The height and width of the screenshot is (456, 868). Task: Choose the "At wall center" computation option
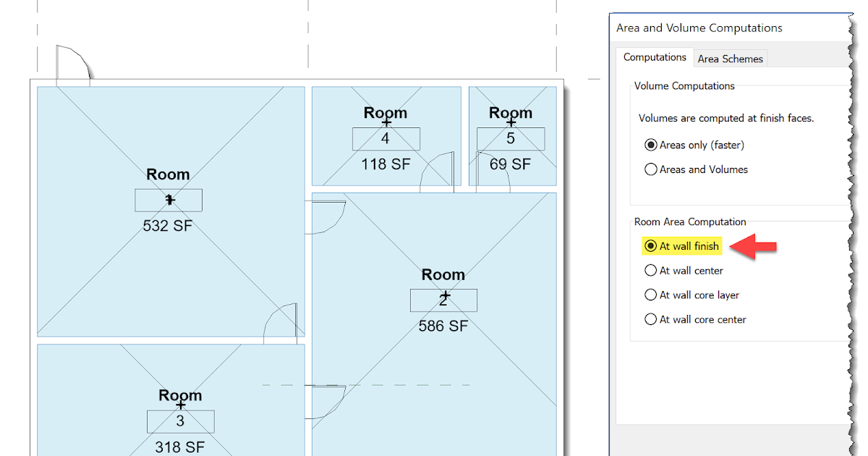coord(650,271)
